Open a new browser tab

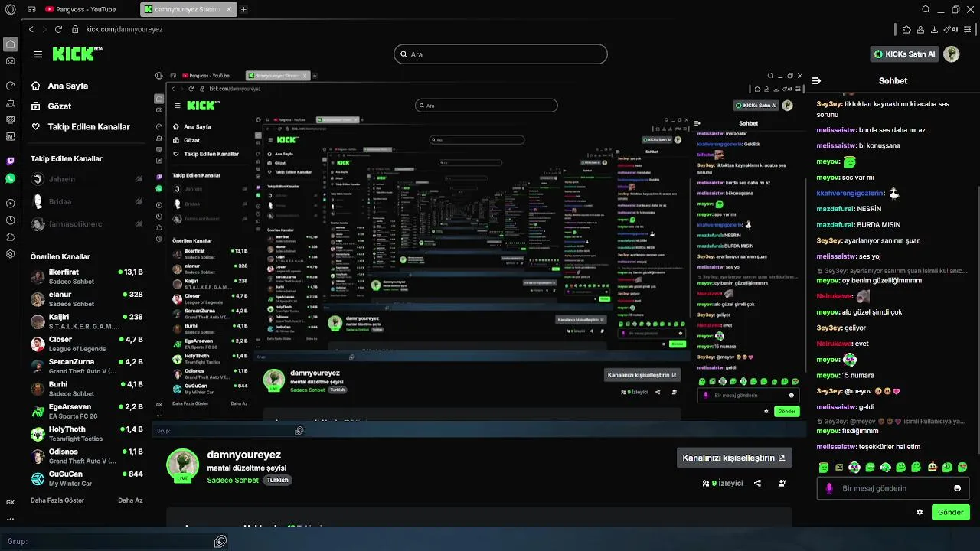tap(243, 9)
